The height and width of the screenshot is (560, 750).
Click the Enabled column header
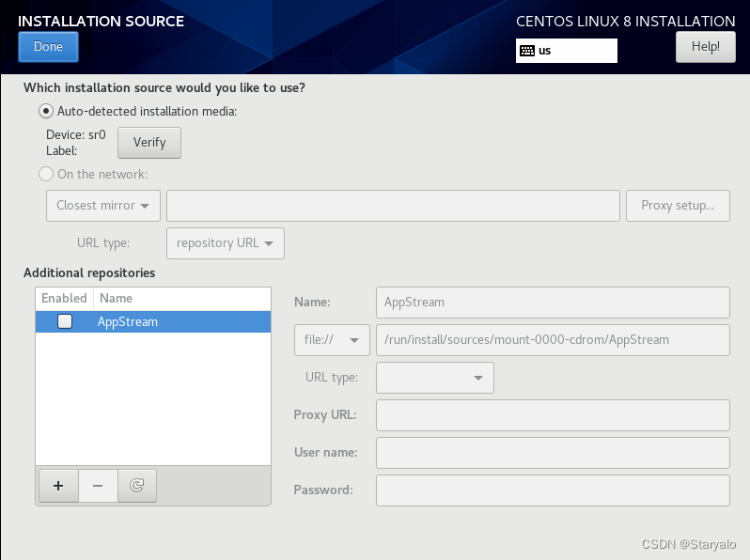point(64,299)
